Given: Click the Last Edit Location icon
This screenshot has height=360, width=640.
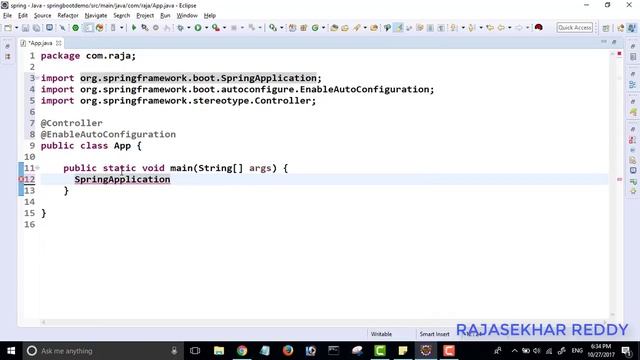Looking at the screenshot, I should click(x=490, y=28).
